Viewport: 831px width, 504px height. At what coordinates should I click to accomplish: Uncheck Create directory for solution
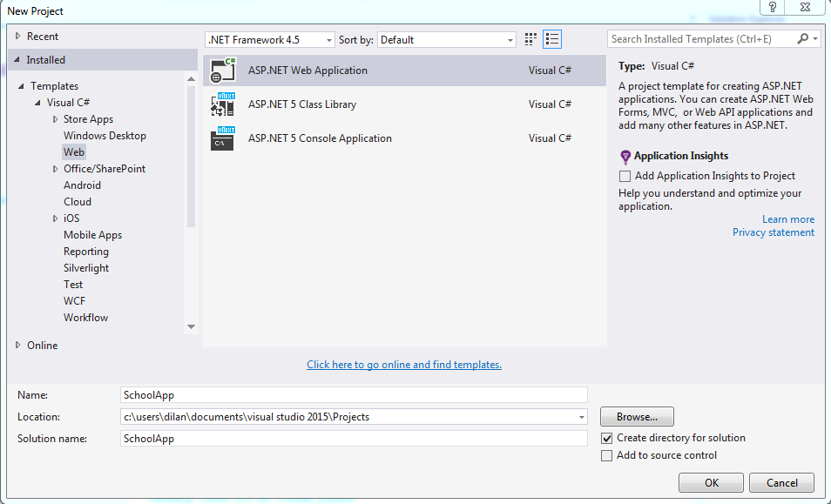click(x=607, y=439)
